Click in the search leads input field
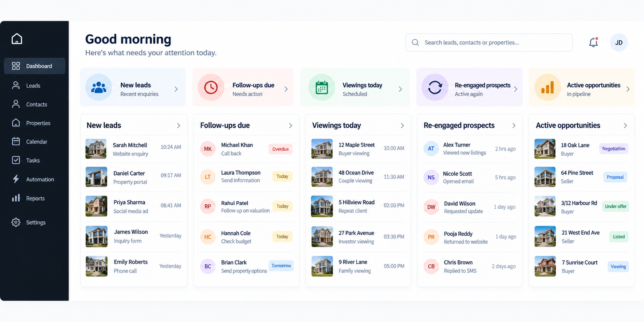 (489, 42)
